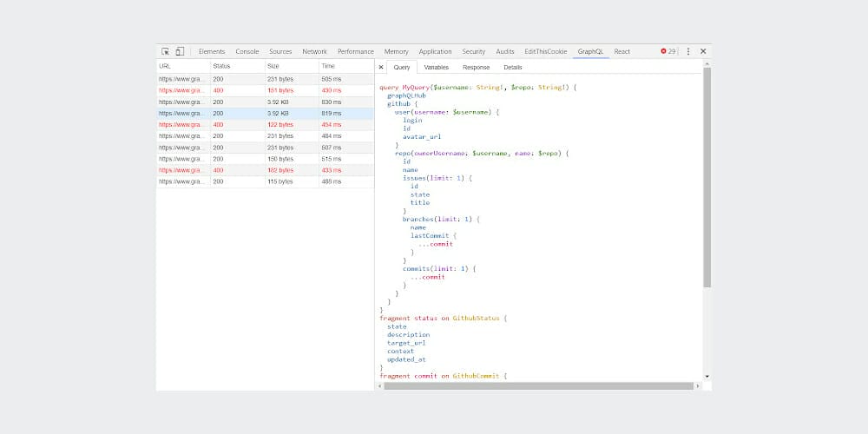Close the DevTools panel
This screenshot has width=868, height=434.
pos(703,51)
